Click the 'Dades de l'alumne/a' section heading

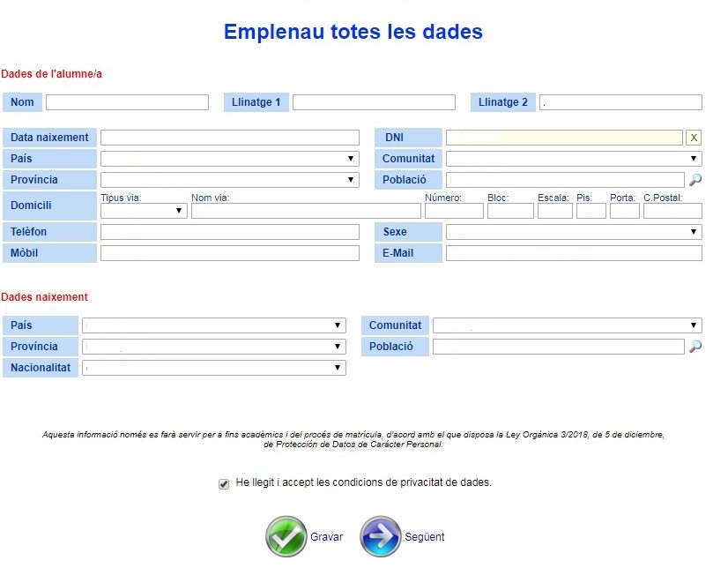(51, 74)
